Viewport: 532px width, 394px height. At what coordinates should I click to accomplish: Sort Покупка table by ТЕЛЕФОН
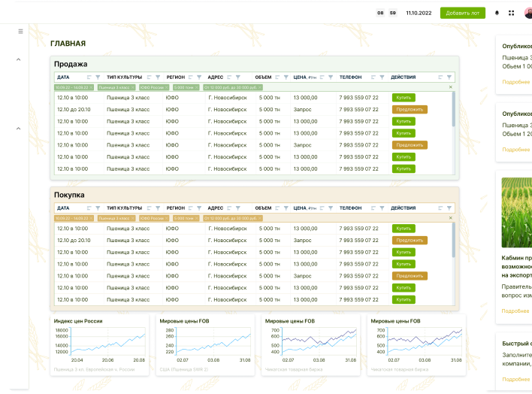pyautogui.click(x=373, y=208)
